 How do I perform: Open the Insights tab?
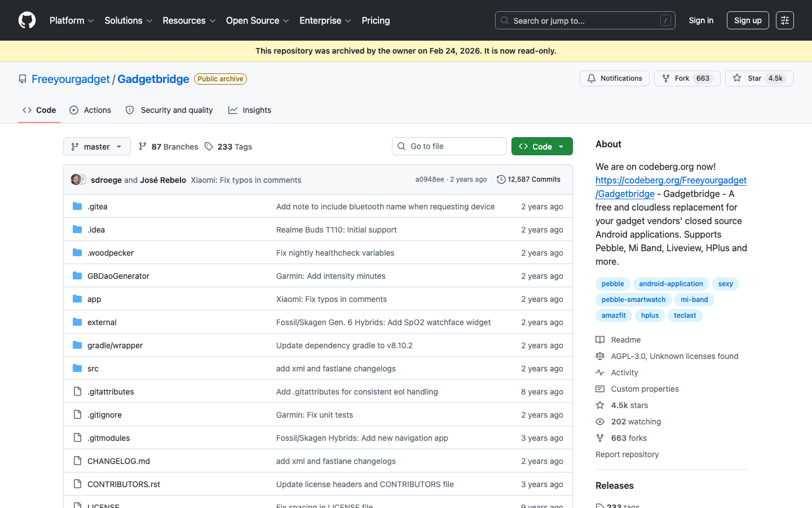tap(250, 110)
